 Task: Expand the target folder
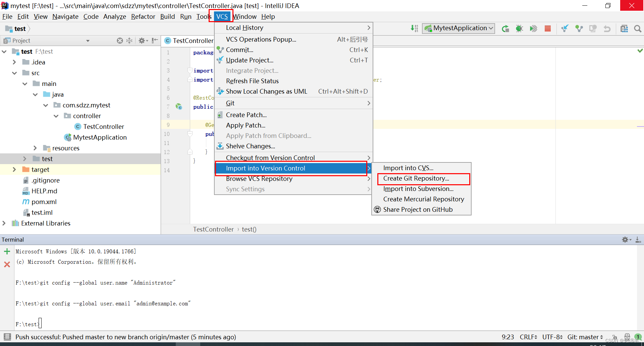[14, 169]
